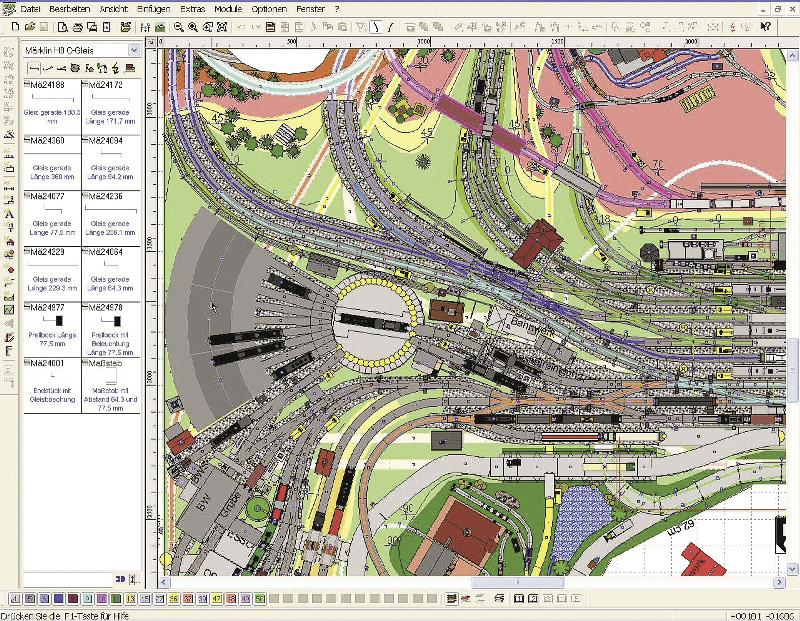Show straight tracks category in the library
This screenshot has width=800, height=621.
click(34, 67)
